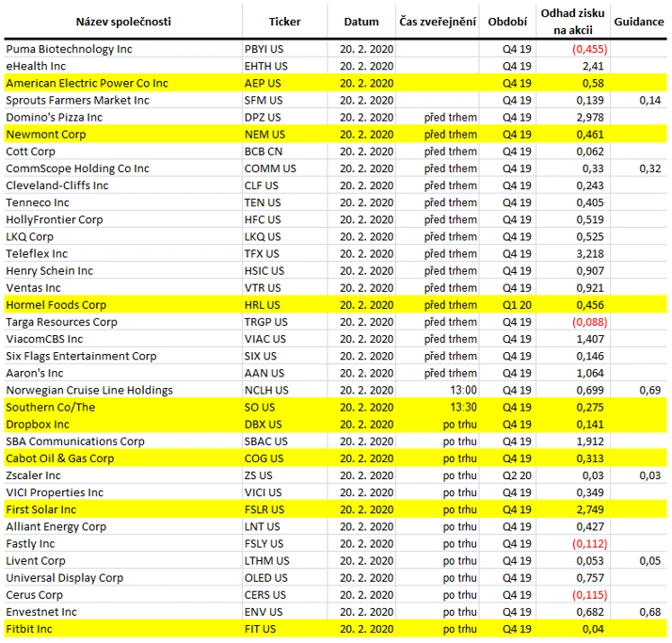Click the Domino's Pizza Inc name
Image resolution: width=672 pixels, height=643 pixels.
click(x=55, y=118)
